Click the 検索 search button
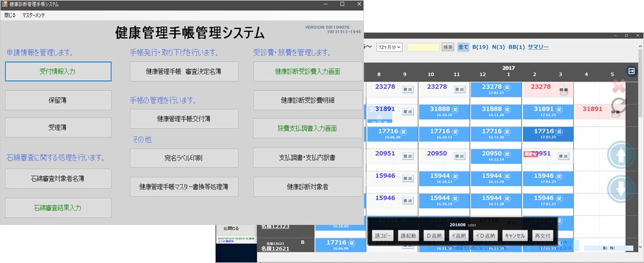 point(448,47)
